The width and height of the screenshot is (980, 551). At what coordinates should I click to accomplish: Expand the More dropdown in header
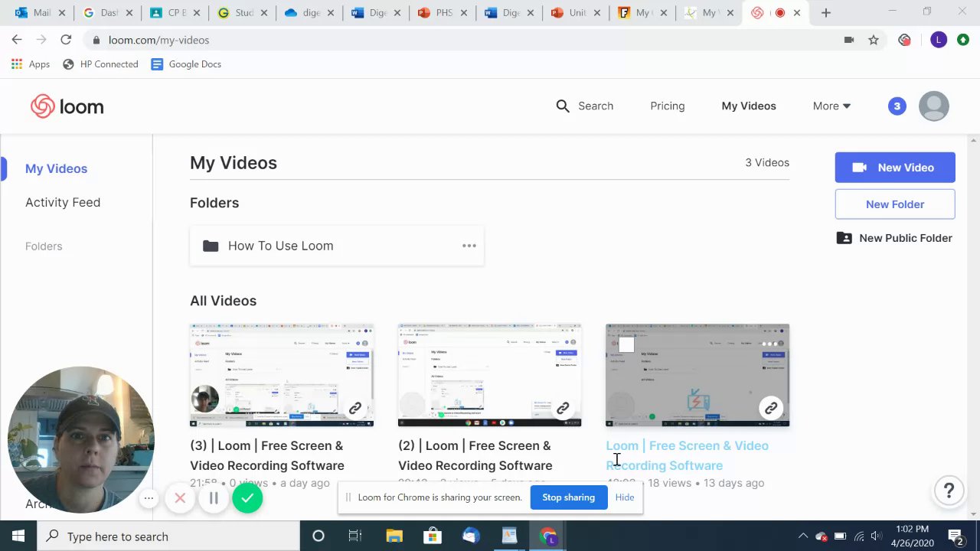(x=831, y=106)
